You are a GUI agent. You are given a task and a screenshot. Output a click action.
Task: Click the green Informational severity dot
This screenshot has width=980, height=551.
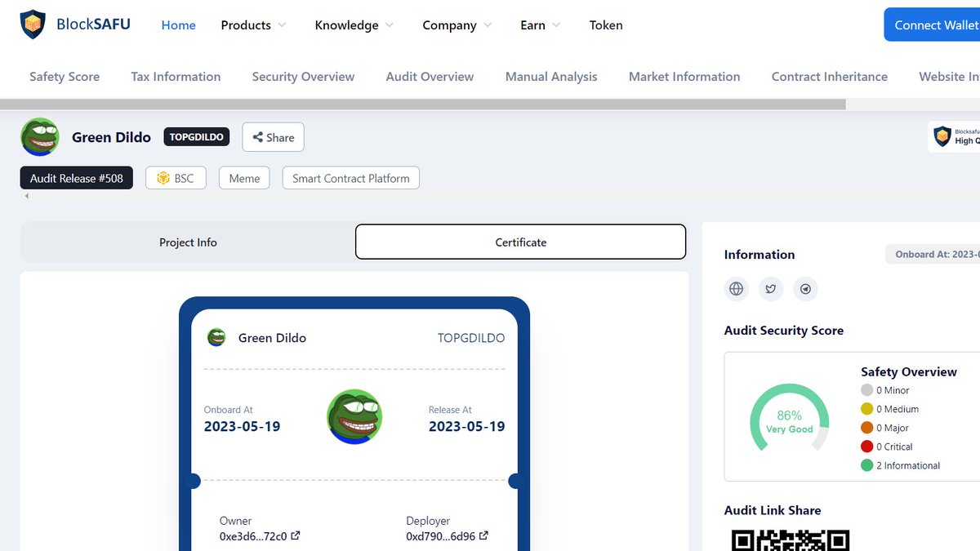tap(867, 465)
